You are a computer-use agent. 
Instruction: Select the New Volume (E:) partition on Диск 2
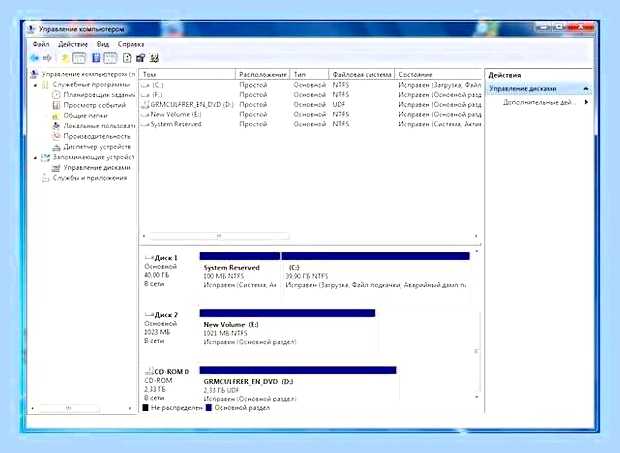(287, 330)
